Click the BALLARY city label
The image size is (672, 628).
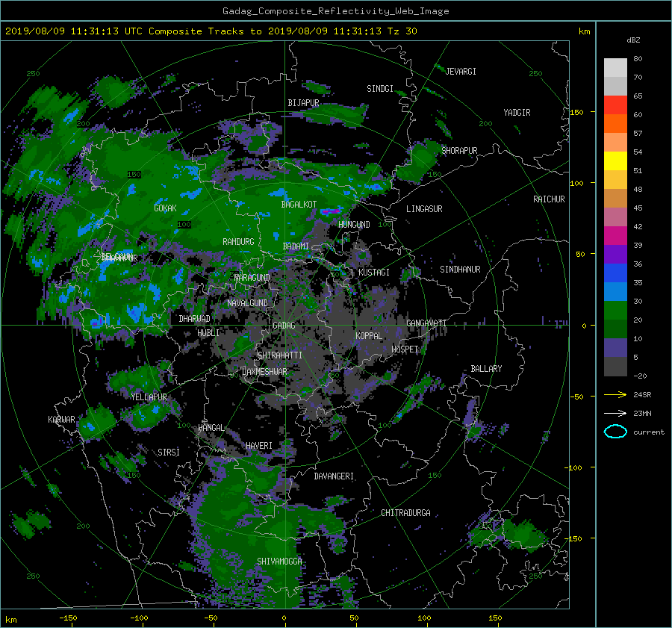(486, 369)
